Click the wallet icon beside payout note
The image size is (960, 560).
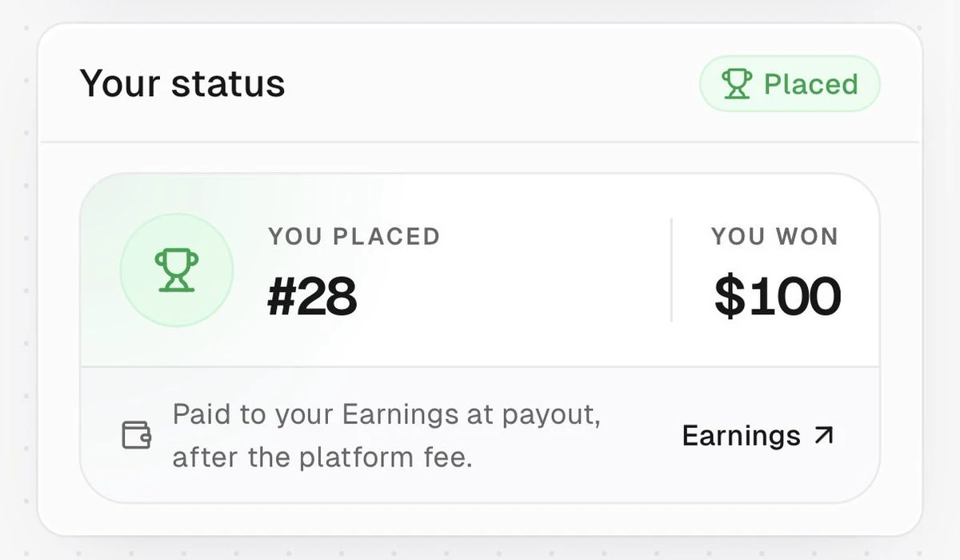pos(136,435)
